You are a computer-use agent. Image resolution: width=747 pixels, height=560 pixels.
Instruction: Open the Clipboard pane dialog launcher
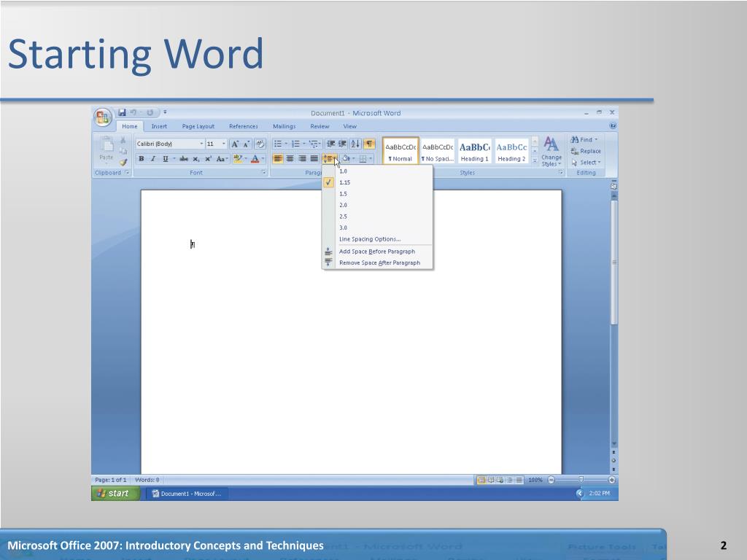pyautogui.click(x=127, y=172)
